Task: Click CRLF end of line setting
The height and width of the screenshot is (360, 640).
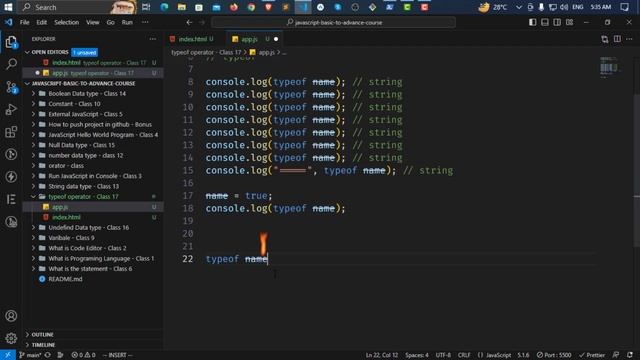Action: click(464, 355)
